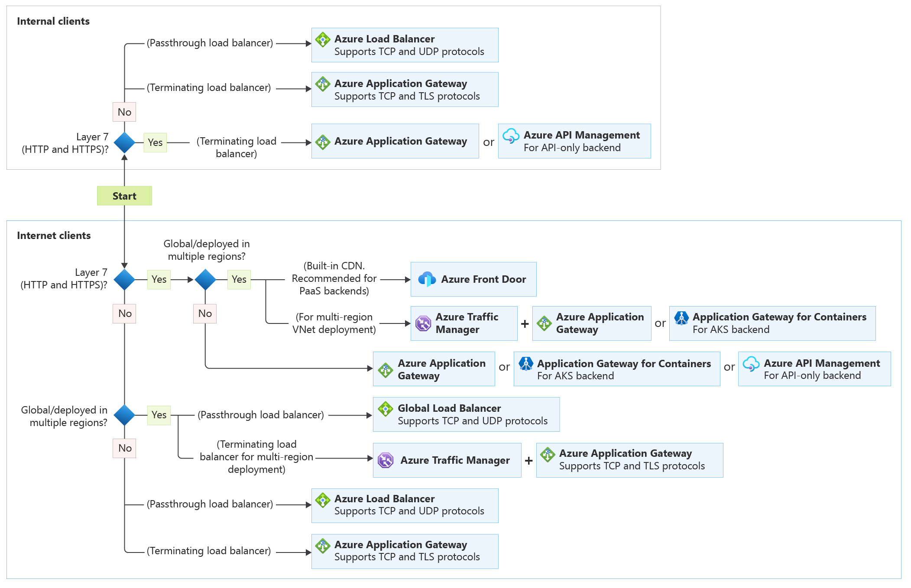The width and height of the screenshot is (911, 588).
Task: Select the Global Load Balancer box
Action: click(x=466, y=414)
